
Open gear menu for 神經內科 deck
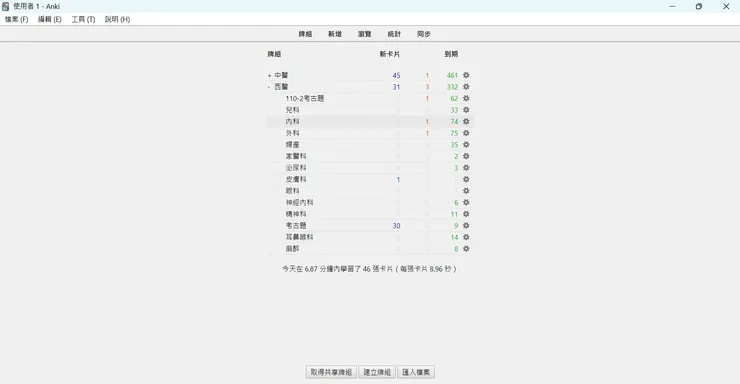466,202
